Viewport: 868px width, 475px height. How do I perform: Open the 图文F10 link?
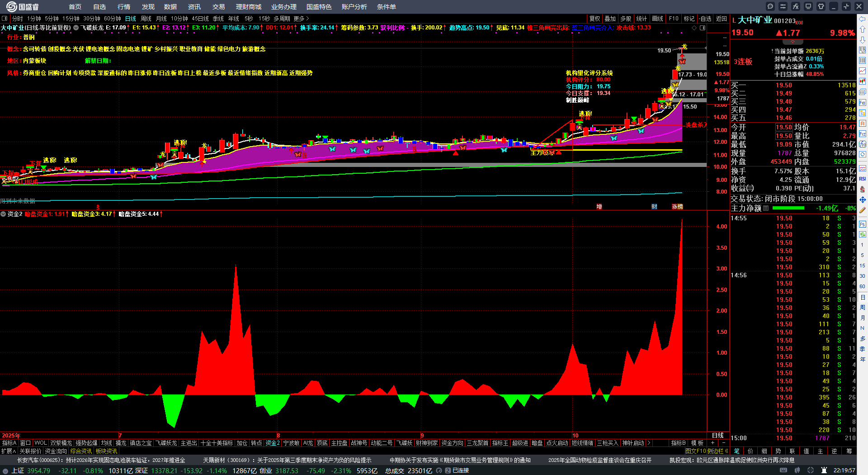click(695, 451)
